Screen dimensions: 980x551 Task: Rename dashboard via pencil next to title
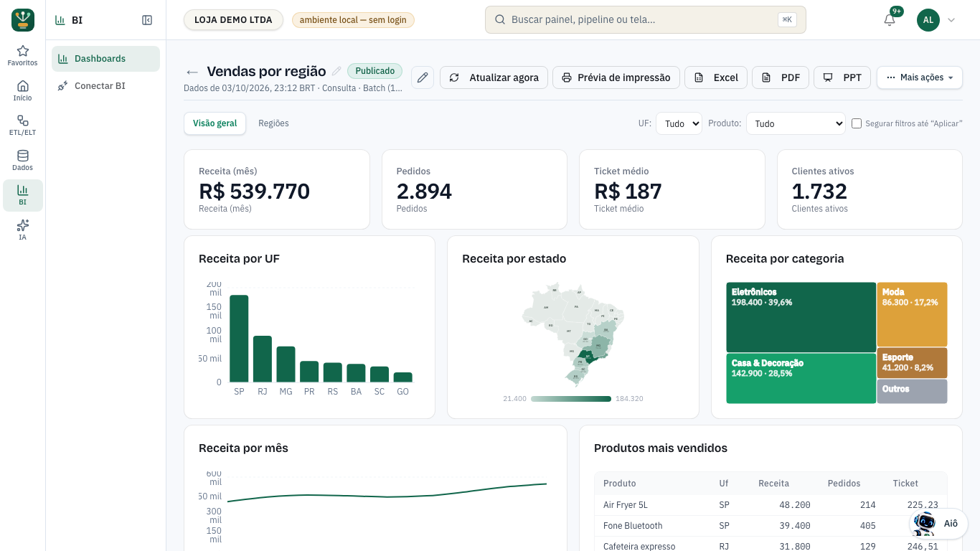(x=336, y=71)
